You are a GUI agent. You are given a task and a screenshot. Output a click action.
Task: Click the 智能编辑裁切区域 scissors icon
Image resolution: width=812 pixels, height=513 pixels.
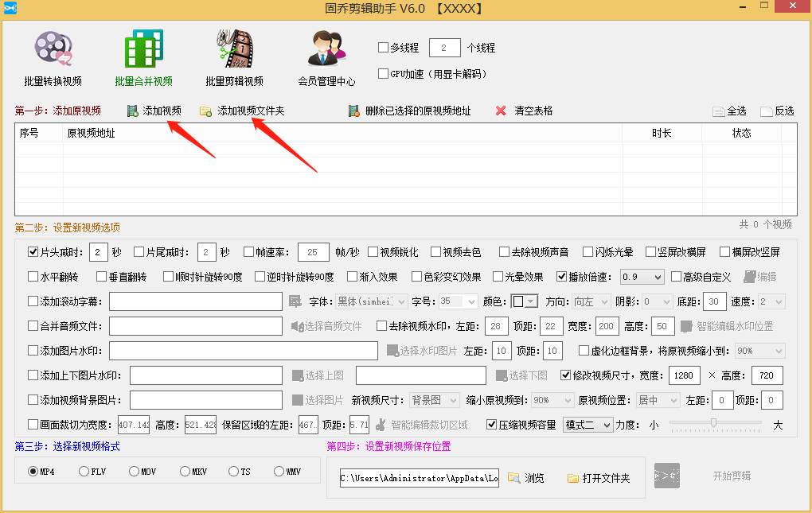[381, 425]
